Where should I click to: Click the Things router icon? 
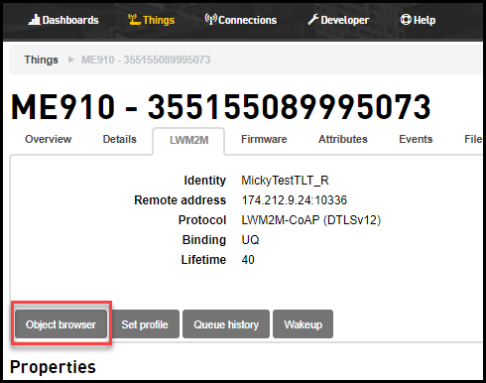coord(134,20)
